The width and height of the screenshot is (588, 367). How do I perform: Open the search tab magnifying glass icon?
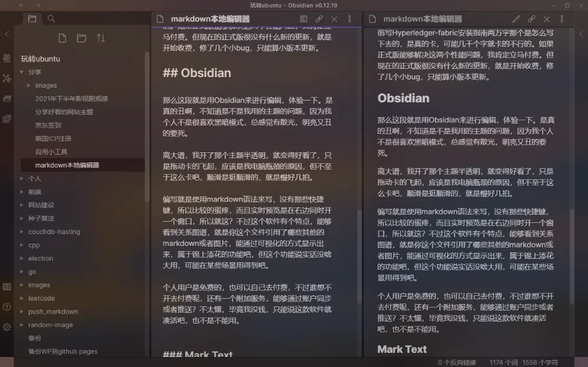coord(51,18)
